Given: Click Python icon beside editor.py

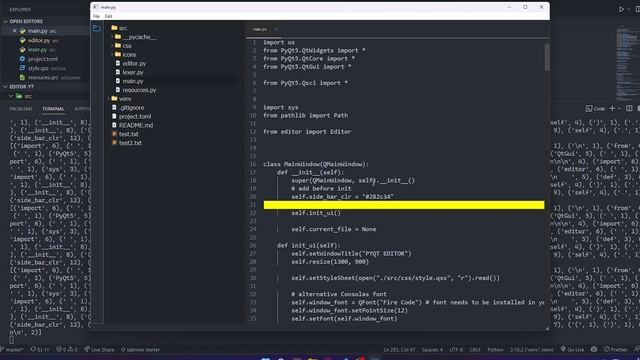Looking at the screenshot, I should [x=22, y=40].
